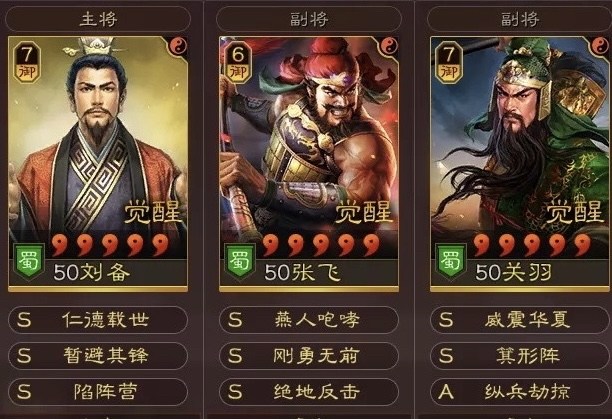This screenshot has width=612, height=419.
Task: Open the 仁德载世 skill
Action: click(x=98, y=320)
